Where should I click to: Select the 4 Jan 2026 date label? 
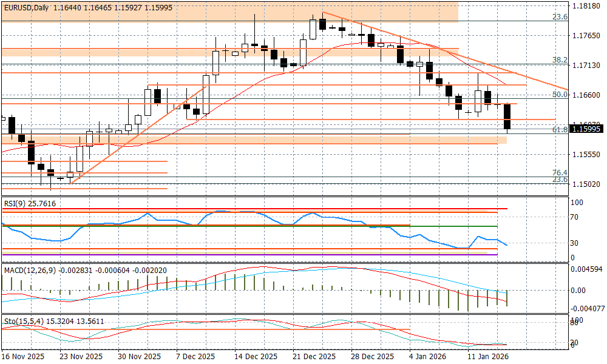click(x=429, y=356)
